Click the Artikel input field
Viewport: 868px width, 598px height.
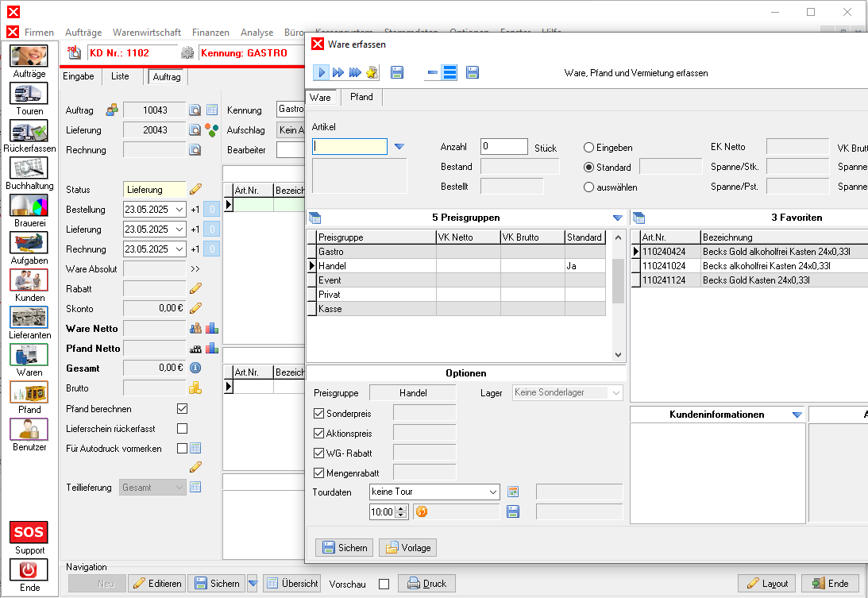[349, 147]
